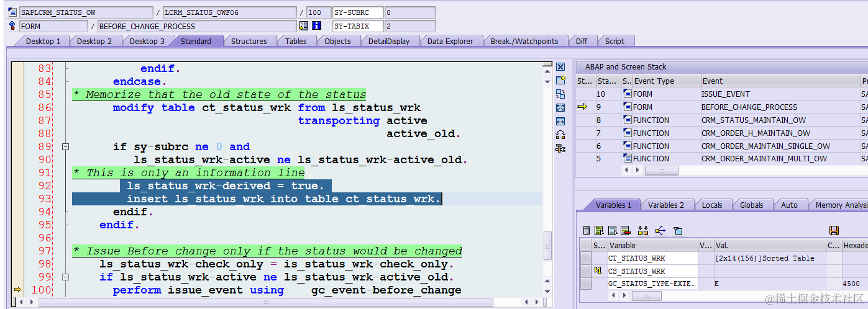Select the row selector for CT_STATUS_WRK

point(586,258)
